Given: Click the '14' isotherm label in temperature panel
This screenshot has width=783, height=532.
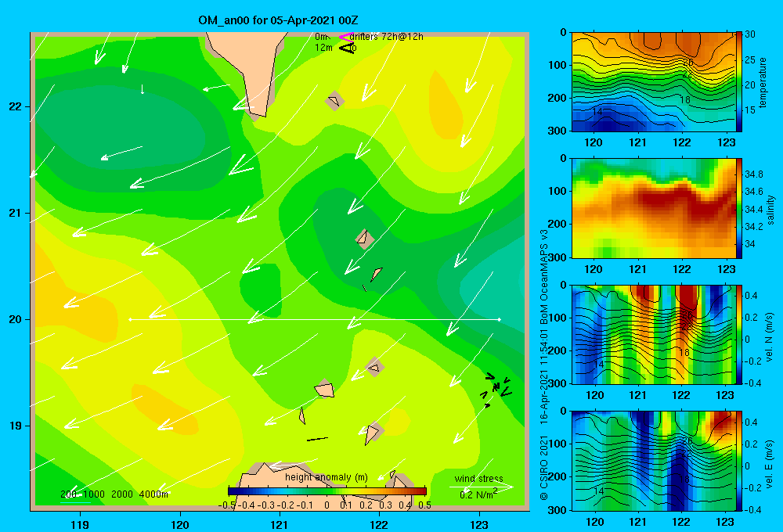Looking at the screenshot, I should (597, 112).
